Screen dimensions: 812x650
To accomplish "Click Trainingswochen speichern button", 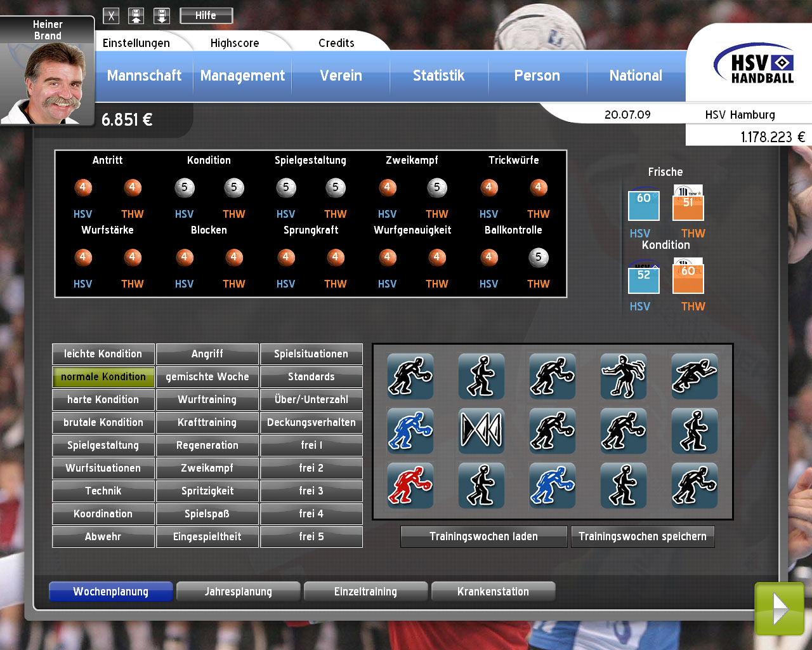I will coord(642,536).
